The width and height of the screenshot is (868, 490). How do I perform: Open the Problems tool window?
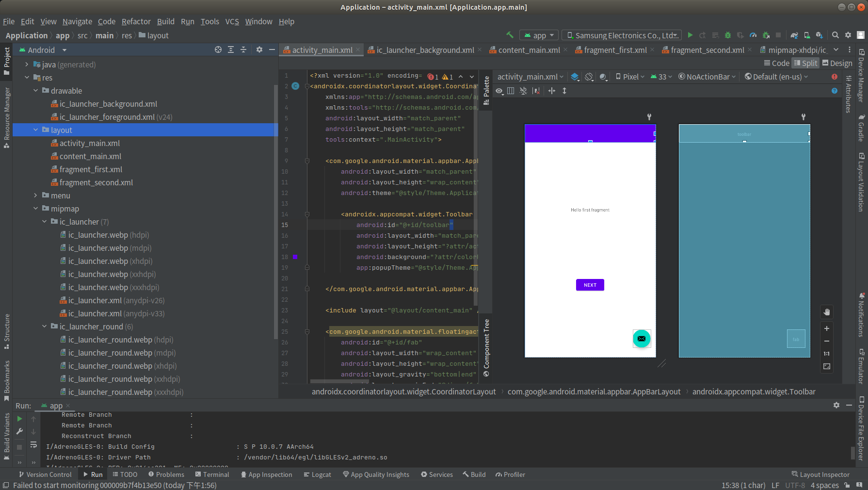click(x=166, y=474)
